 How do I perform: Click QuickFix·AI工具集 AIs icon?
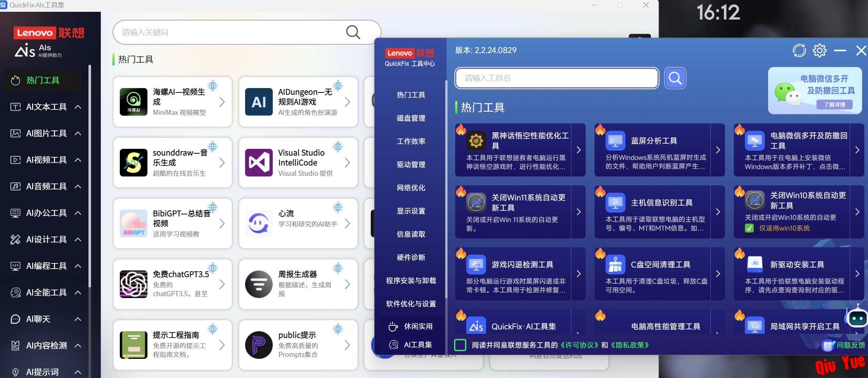(476, 325)
